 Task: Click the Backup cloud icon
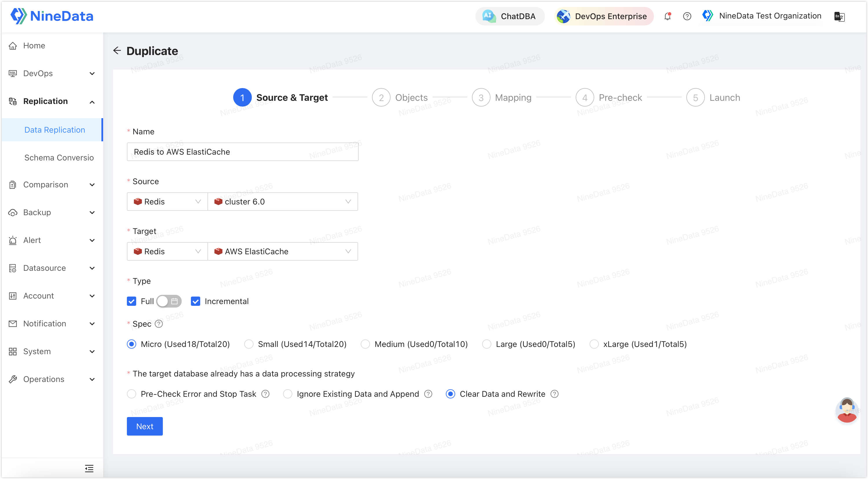13,213
